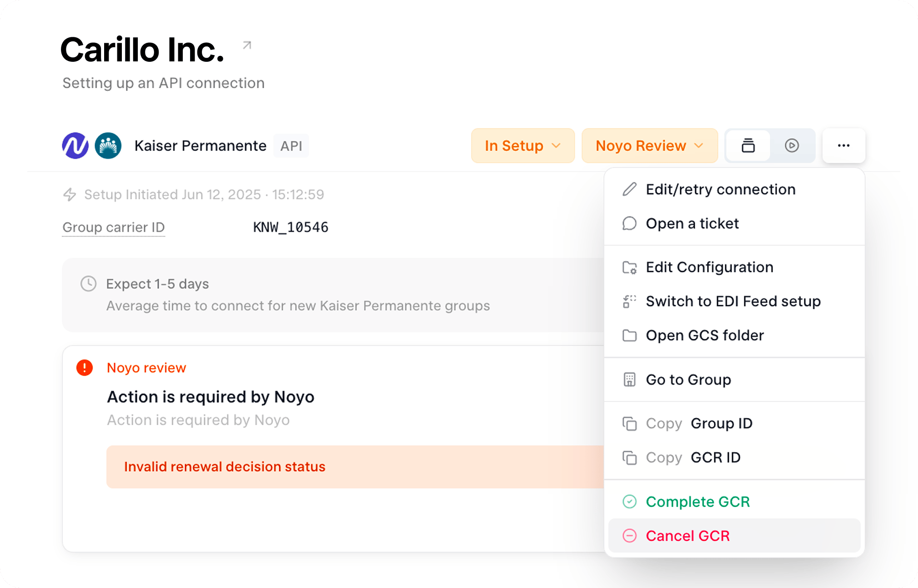Open Carillo Inc. external link arrow
The width and height of the screenshot is (918, 588).
pos(247,45)
